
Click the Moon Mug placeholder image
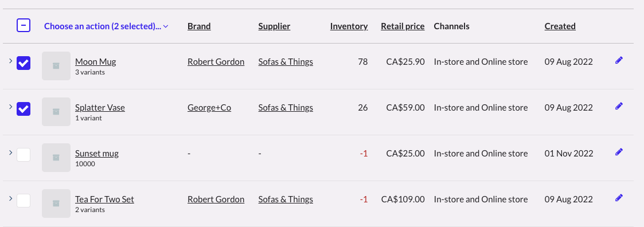[56, 66]
